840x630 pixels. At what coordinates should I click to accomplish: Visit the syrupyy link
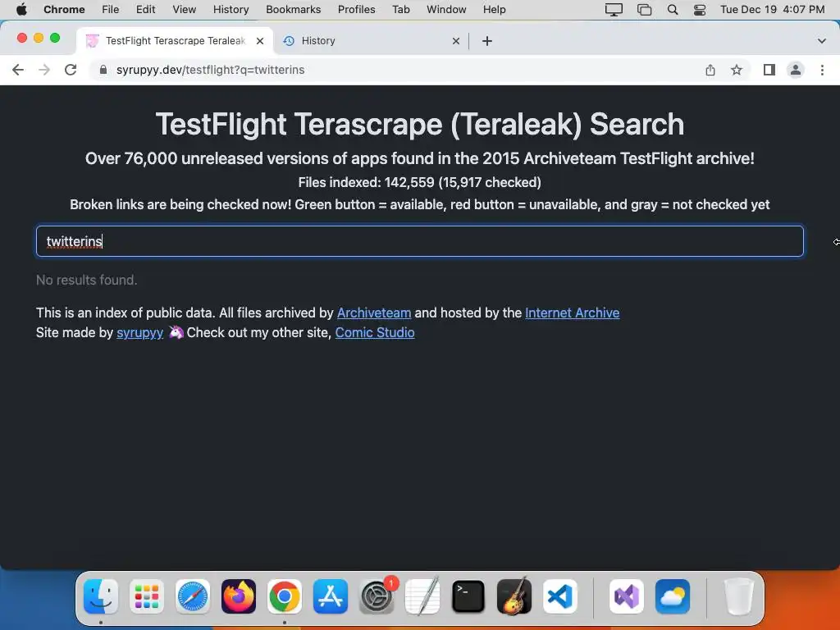click(139, 333)
